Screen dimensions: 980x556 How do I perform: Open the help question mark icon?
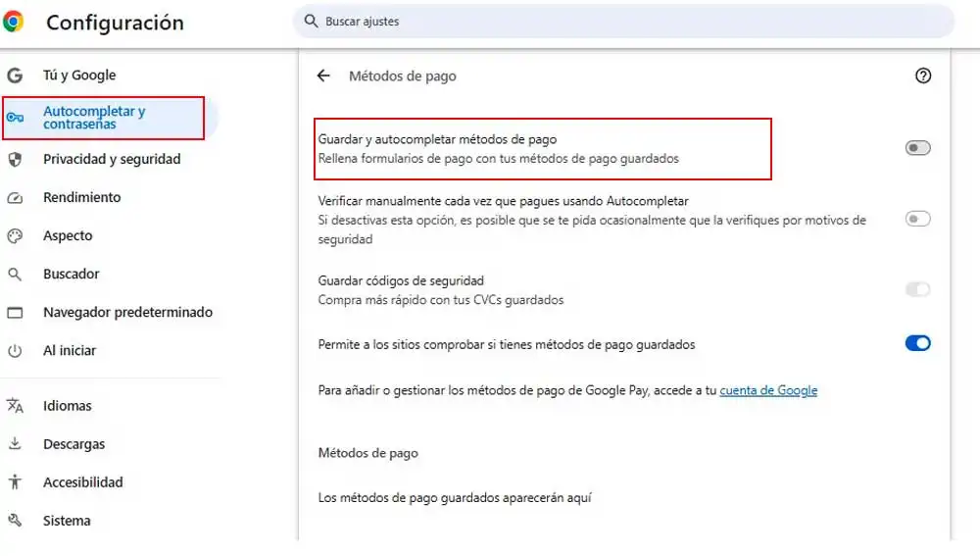point(923,76)
